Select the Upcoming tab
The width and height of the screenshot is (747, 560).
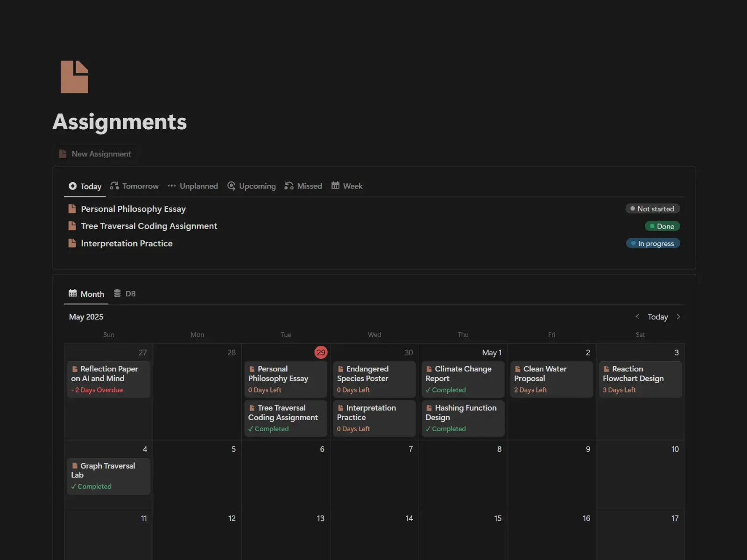pos(252,186)
